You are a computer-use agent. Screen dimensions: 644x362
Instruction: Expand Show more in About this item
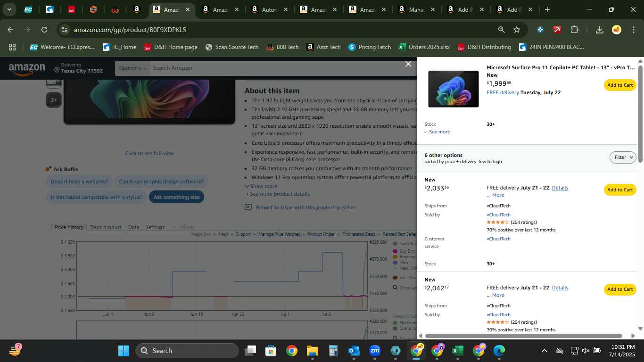[x=262, y=186]
